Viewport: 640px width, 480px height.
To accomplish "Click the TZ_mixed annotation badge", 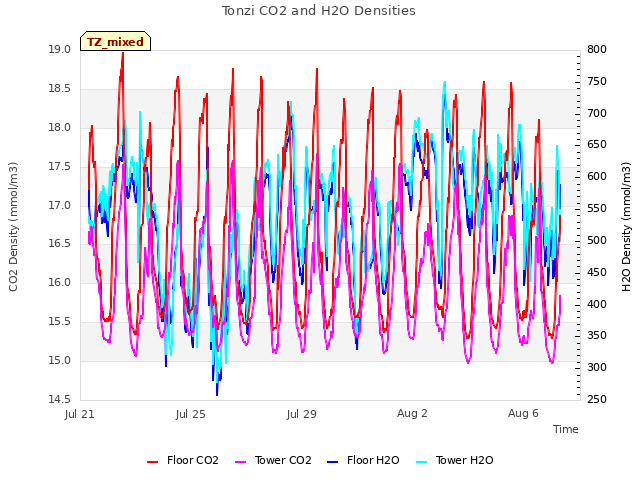I will [116, 42].
